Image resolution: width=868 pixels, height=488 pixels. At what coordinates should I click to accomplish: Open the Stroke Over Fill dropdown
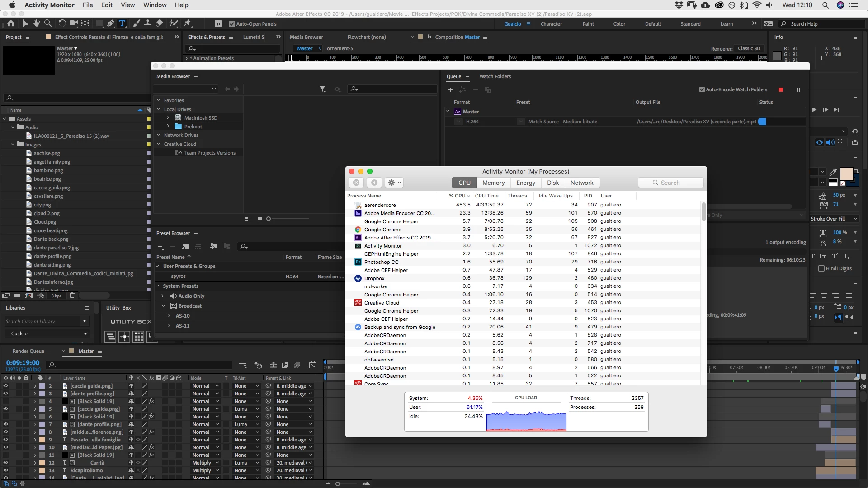pyautogui.click(x=834, y=219)
